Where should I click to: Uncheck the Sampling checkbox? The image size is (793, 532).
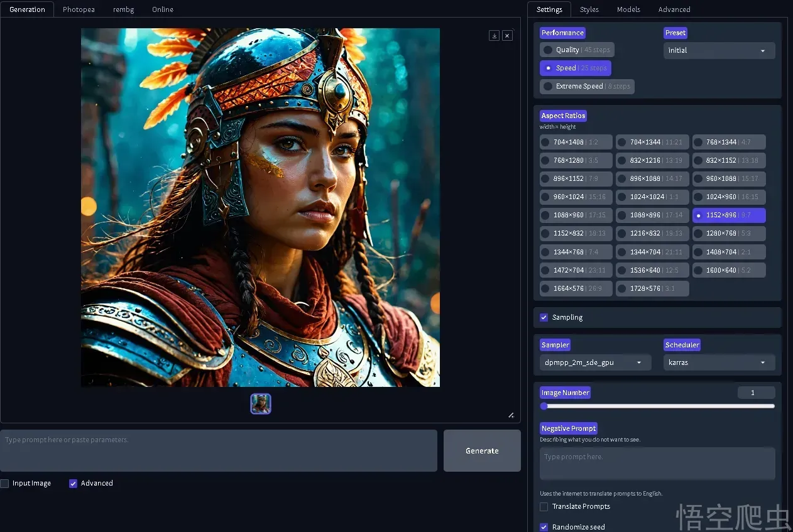[544, 317]
